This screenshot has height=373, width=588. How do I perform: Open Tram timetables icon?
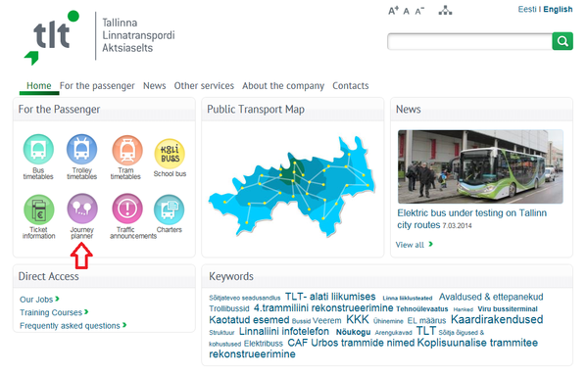pyautogui.click(x=127, y=150)
